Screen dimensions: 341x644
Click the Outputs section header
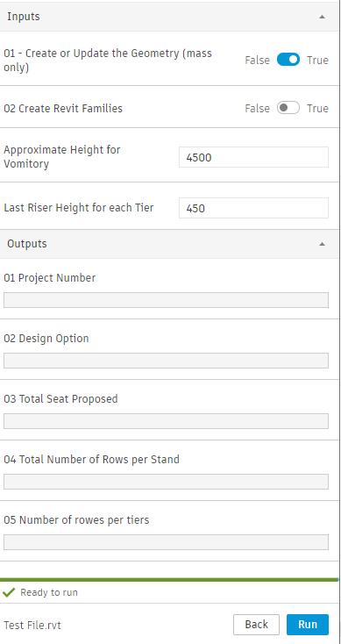169,244
